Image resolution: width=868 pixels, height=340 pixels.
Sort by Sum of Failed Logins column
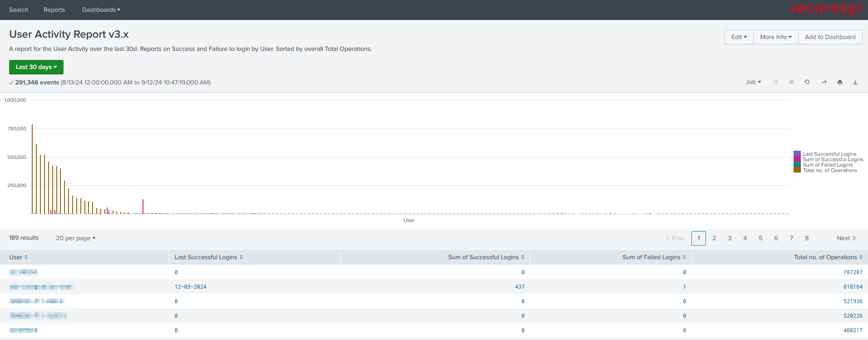[x=654, y=257]
